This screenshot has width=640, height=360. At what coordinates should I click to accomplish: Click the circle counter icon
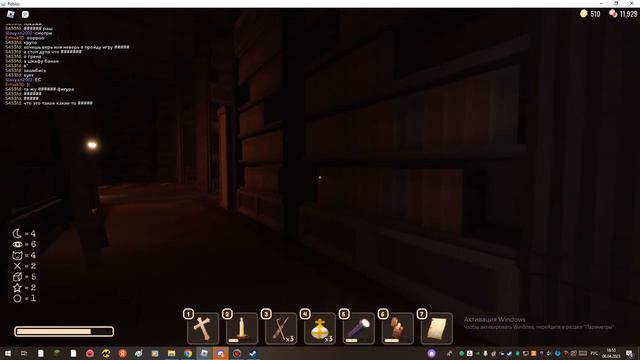pyautogui.click(x=17, y=298)
